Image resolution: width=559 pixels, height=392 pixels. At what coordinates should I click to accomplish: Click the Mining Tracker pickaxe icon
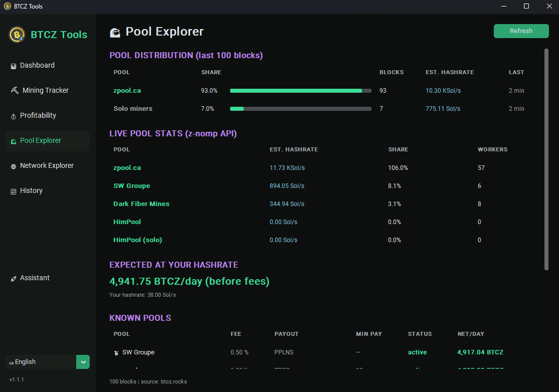point(15,90)
